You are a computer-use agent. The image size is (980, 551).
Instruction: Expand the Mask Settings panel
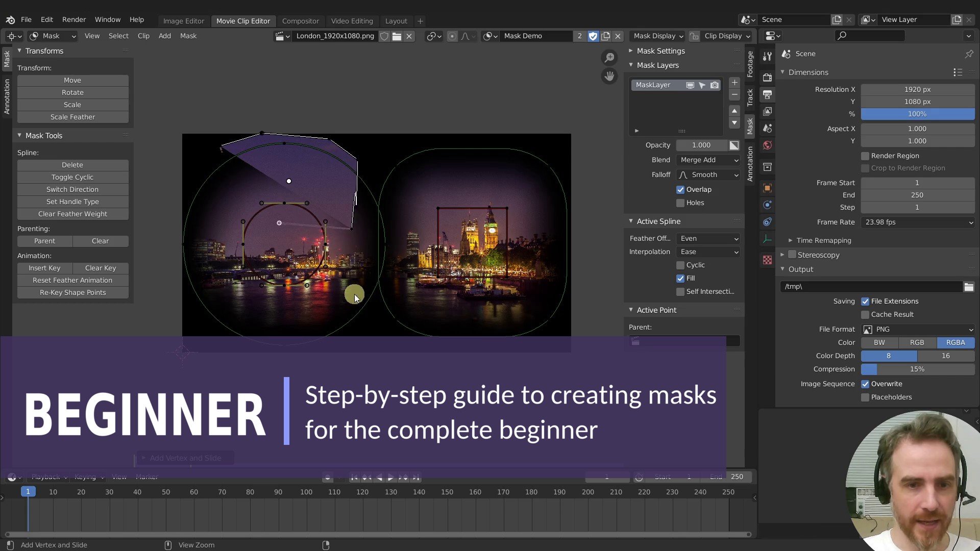(660, 51)
